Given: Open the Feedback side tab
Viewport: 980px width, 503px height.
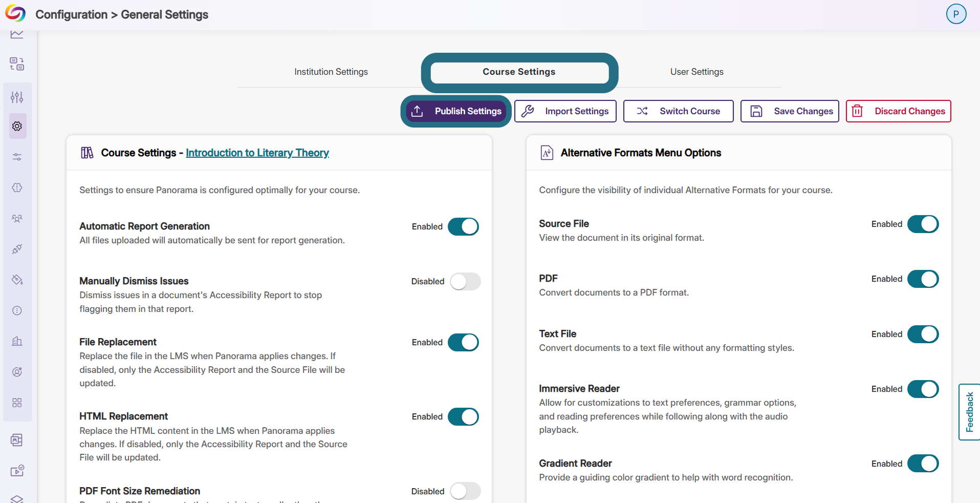Looking at the screenshot, I should [969, 412].
